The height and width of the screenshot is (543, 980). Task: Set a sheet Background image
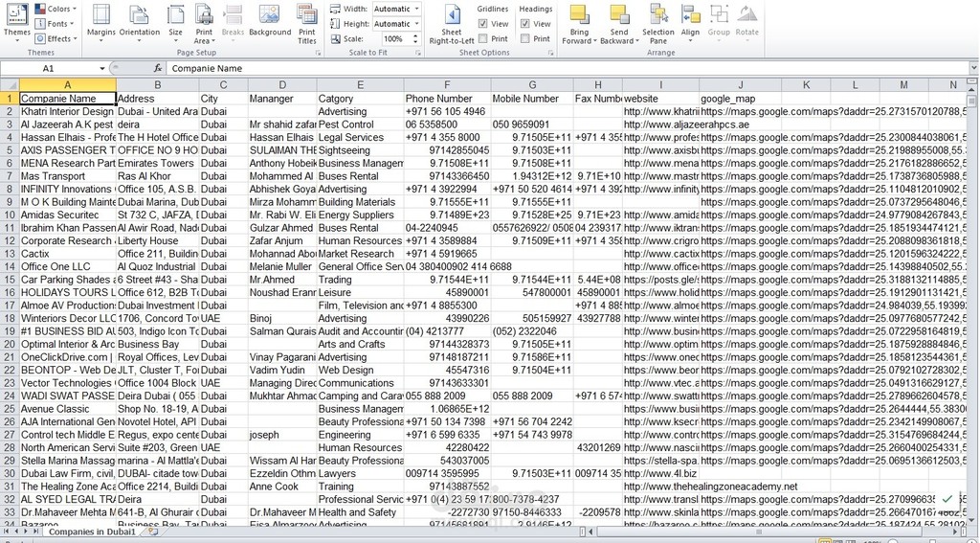(269, 19)
